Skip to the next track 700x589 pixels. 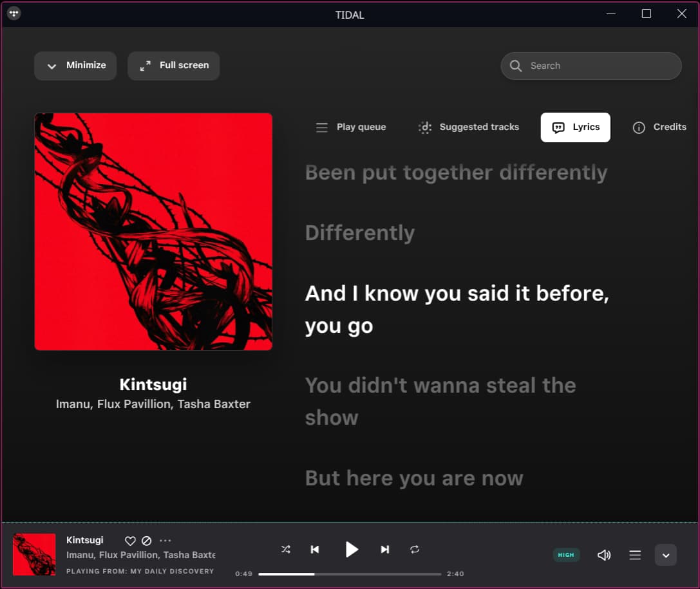click(384, 549)
